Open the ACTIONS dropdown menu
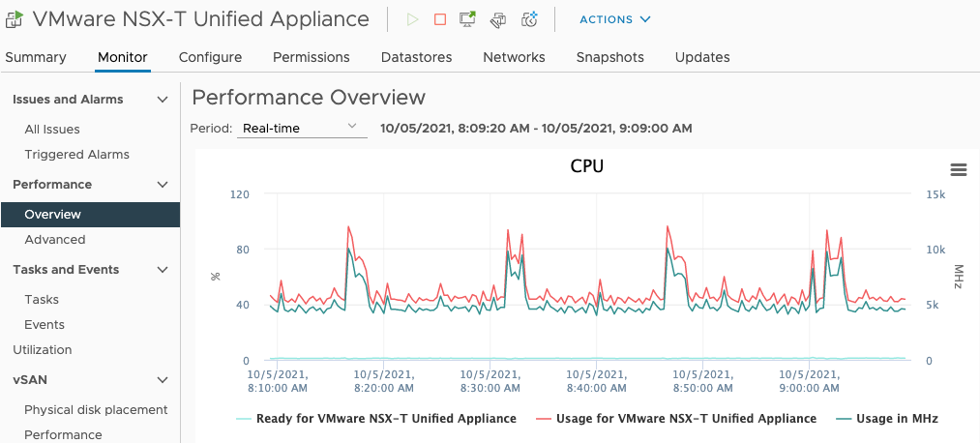Image resolution: width=980 pixels, height=443 pixels. tap(615, 19)
